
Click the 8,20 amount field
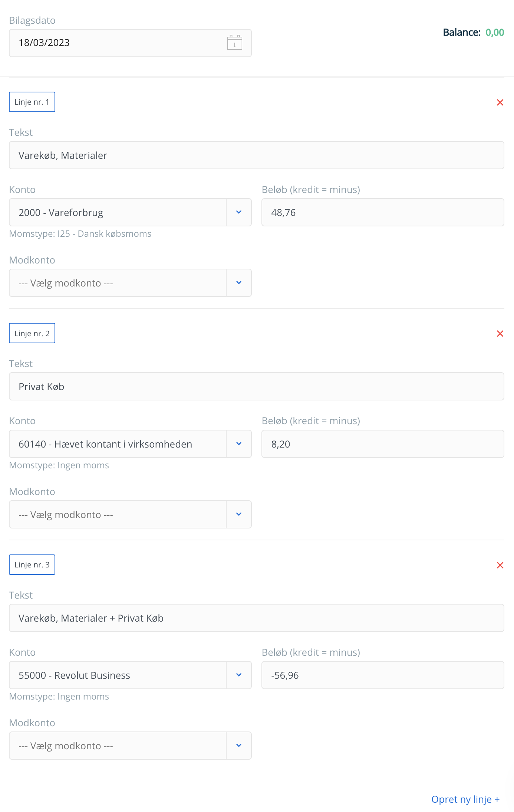coord(382,444)
